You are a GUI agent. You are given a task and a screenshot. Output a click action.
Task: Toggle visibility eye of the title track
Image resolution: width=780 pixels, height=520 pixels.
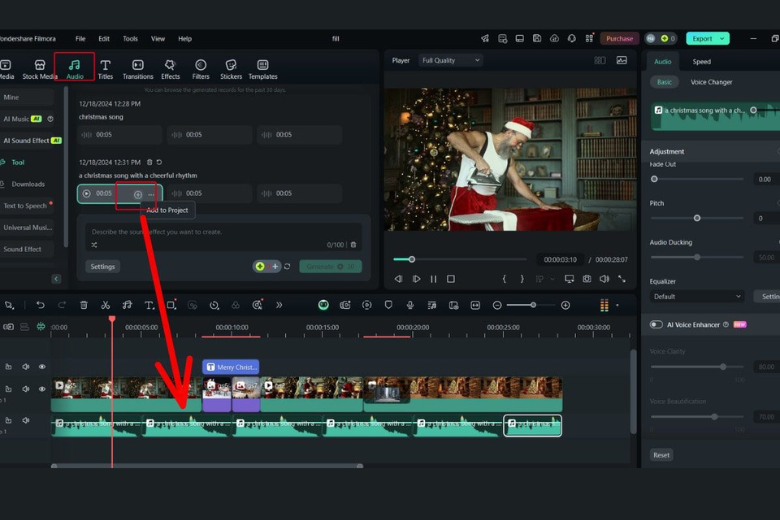point(42,367)
